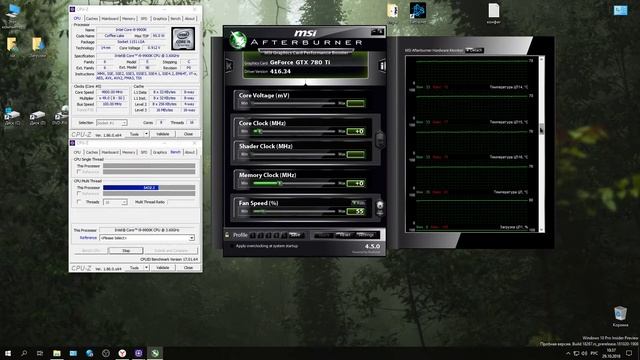Click Detach on hardware monitor
This screenshot has height=360, width=640.
pyautogui.click(x=475, y=50)
